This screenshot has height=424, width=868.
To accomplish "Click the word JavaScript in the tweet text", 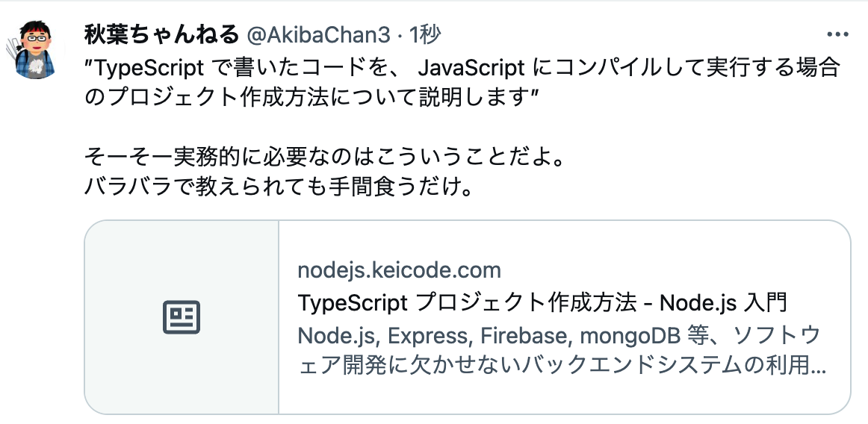I will coord(471,69).
